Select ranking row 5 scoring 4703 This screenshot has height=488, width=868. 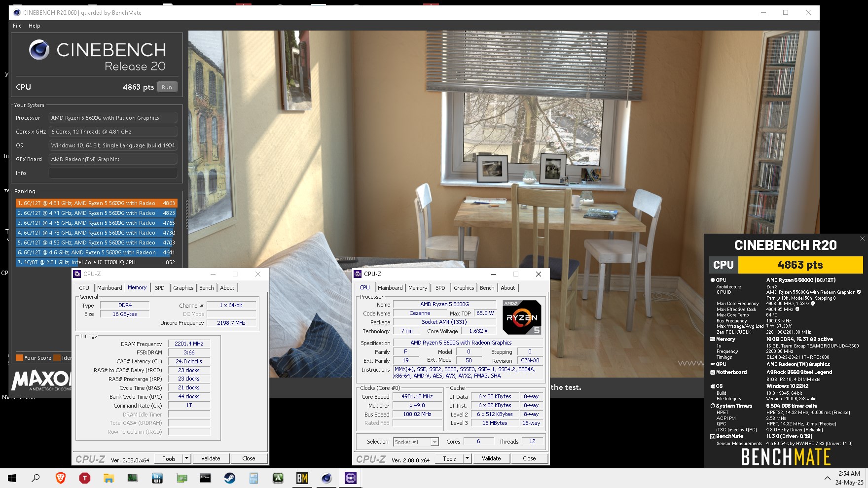tap(96, 243)
